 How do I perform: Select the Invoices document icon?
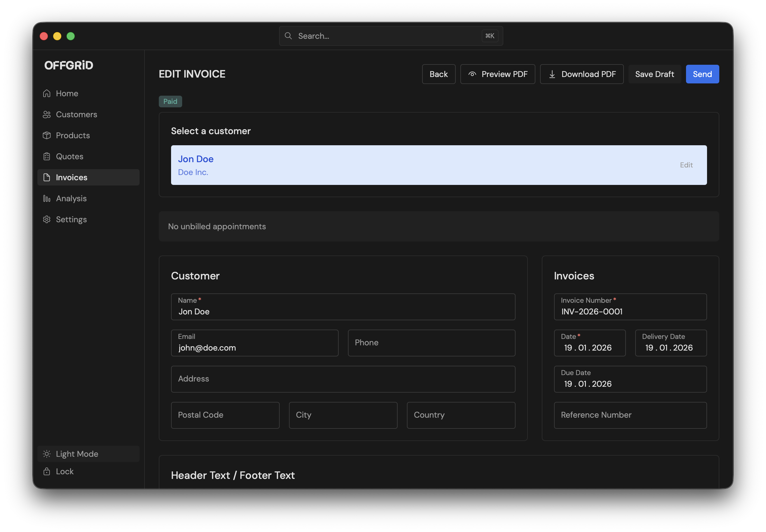[x=47, y=177]
